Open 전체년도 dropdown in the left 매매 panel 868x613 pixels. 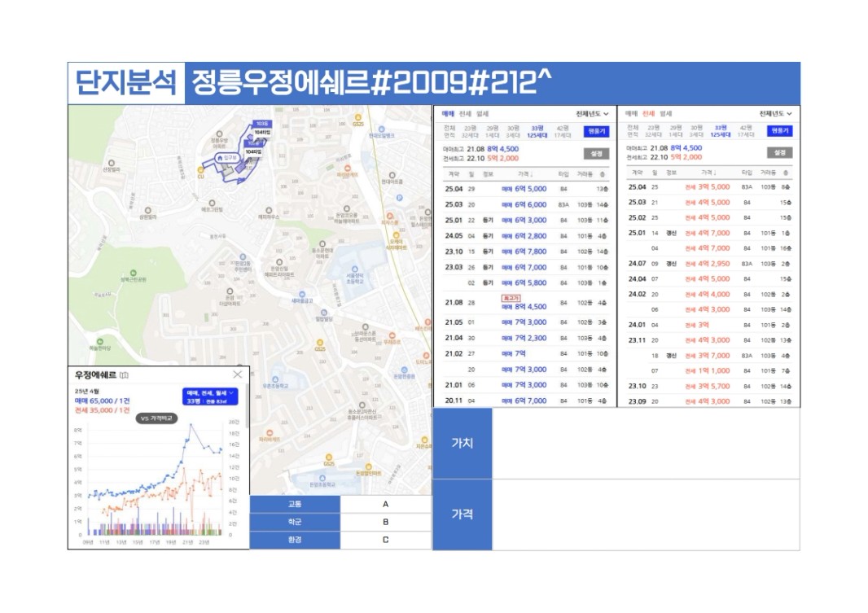pos(592,114)
